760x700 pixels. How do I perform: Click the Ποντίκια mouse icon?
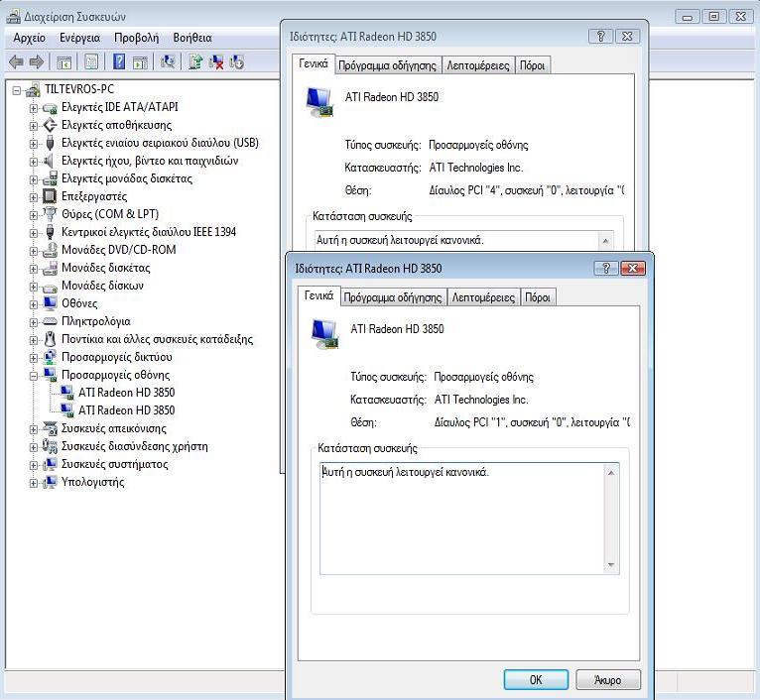[x=50, y=339]
